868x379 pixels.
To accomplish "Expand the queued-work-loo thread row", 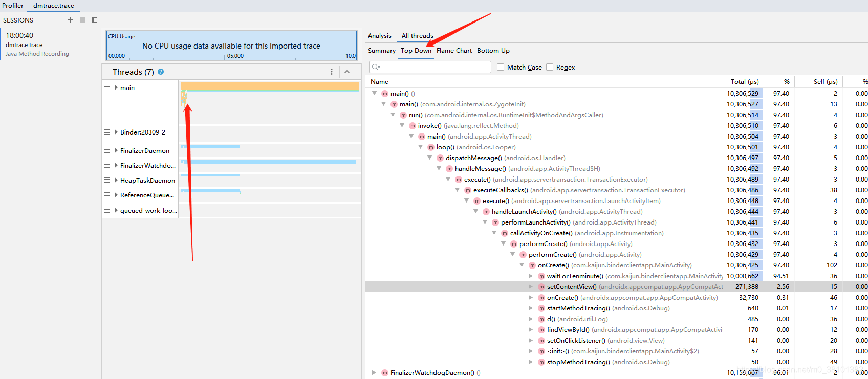I will (116, 210).
